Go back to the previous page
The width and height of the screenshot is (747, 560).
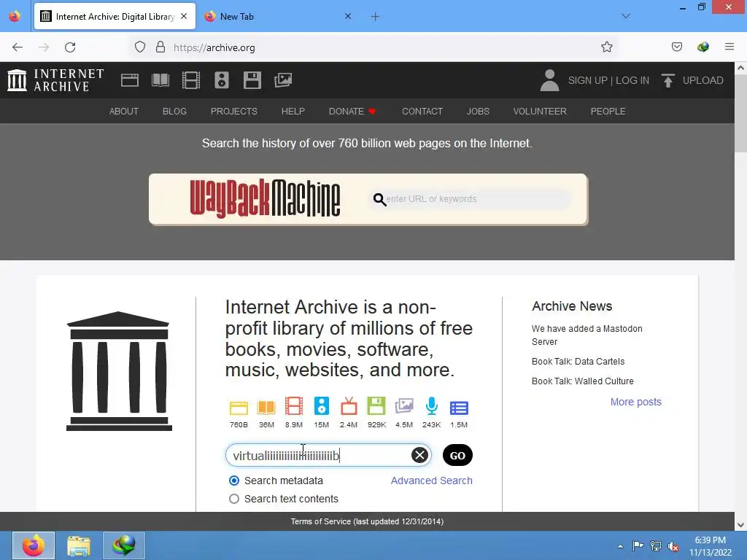pyautogui.click(x=18, y=47)
